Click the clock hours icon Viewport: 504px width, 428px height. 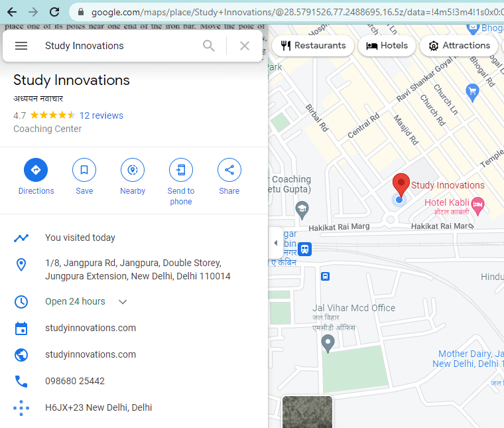[x=21, y=302]
